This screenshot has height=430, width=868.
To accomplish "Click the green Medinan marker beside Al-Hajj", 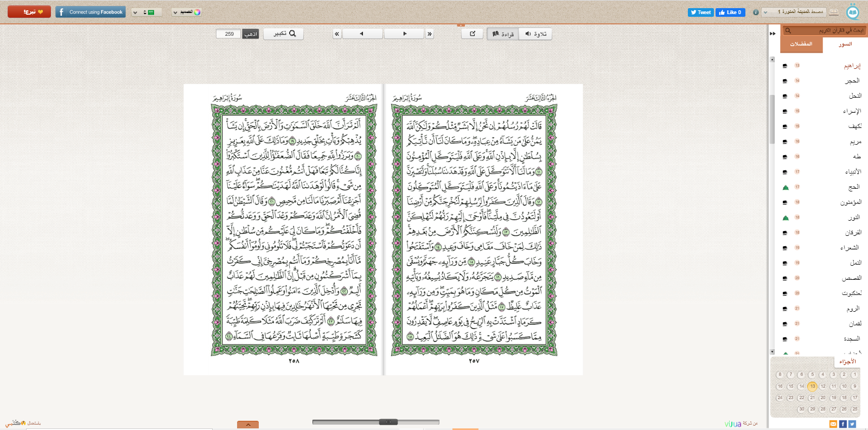I will pyautogui.click(x=785, y=188).
